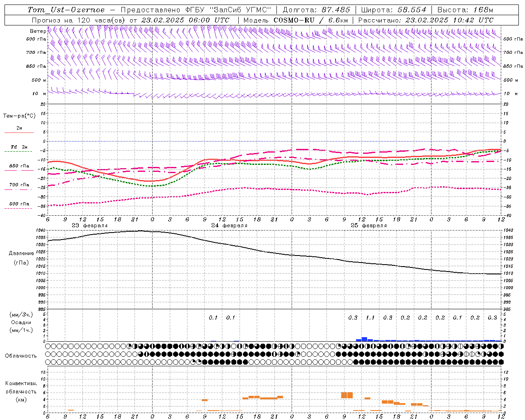This screenshot has height=420, width=525.
Task: Click the '(мм/1ч.)' precipitation unit label
Action: [x=21, y=330]
